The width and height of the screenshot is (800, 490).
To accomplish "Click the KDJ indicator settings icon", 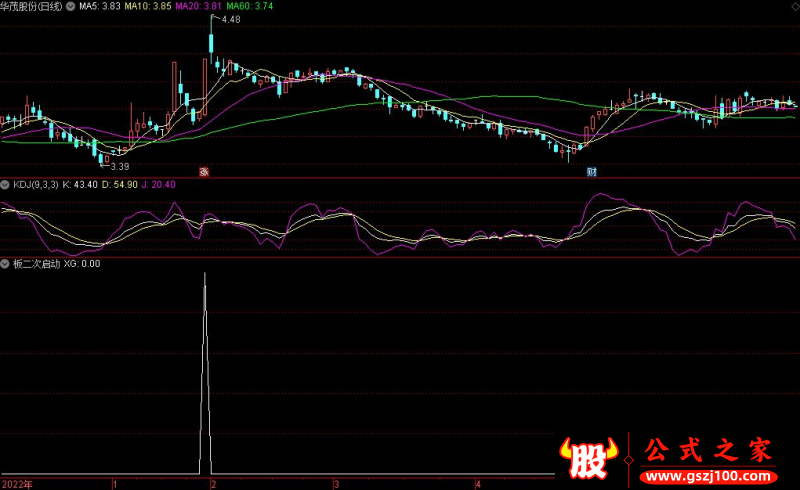I will (x=5, y=186).
